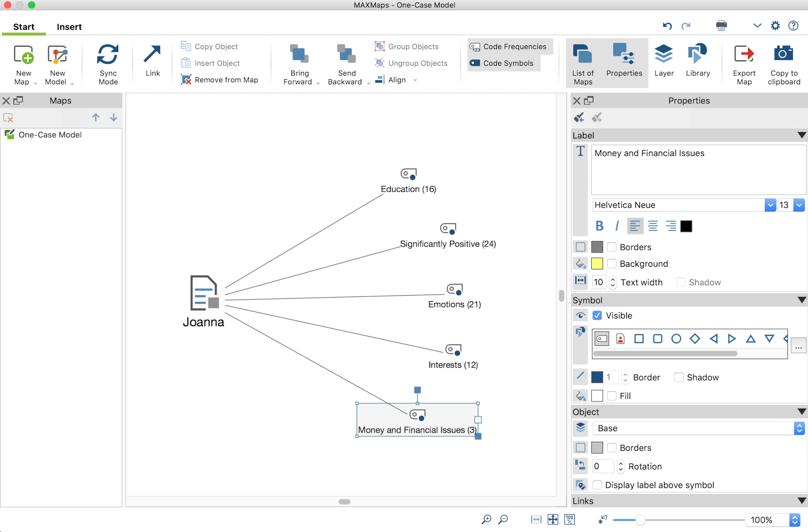Open more symbols ellipsis button

(x=798, y=346)
